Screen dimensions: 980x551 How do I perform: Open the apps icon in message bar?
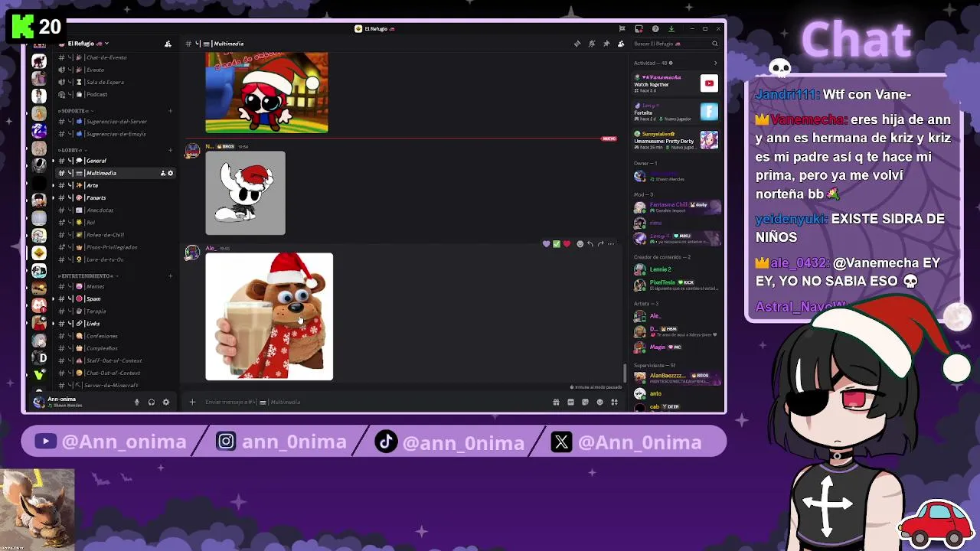[x=614, y=402]
